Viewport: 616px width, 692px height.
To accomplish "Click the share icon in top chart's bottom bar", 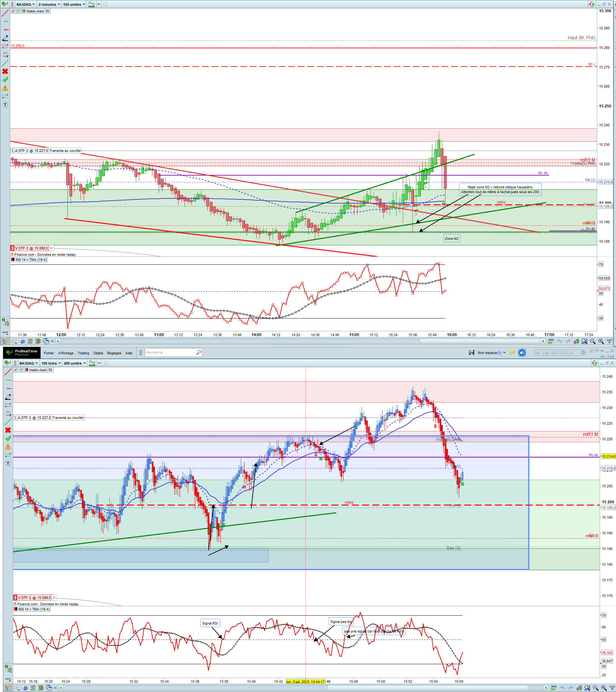I will (x=14, y=341).
